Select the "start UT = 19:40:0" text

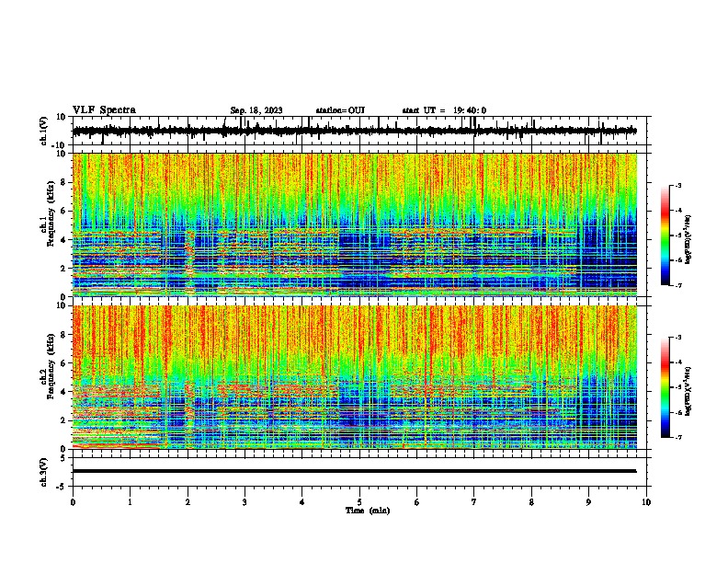pyautogui.click(x=444, y=110)
